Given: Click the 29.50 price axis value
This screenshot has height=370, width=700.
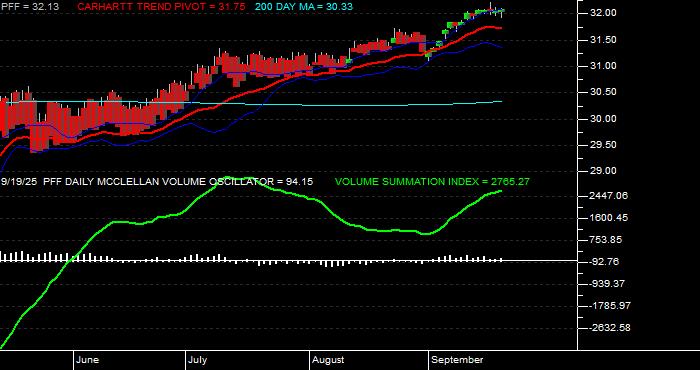Looking at the screenshot, I should click(604, 145).
